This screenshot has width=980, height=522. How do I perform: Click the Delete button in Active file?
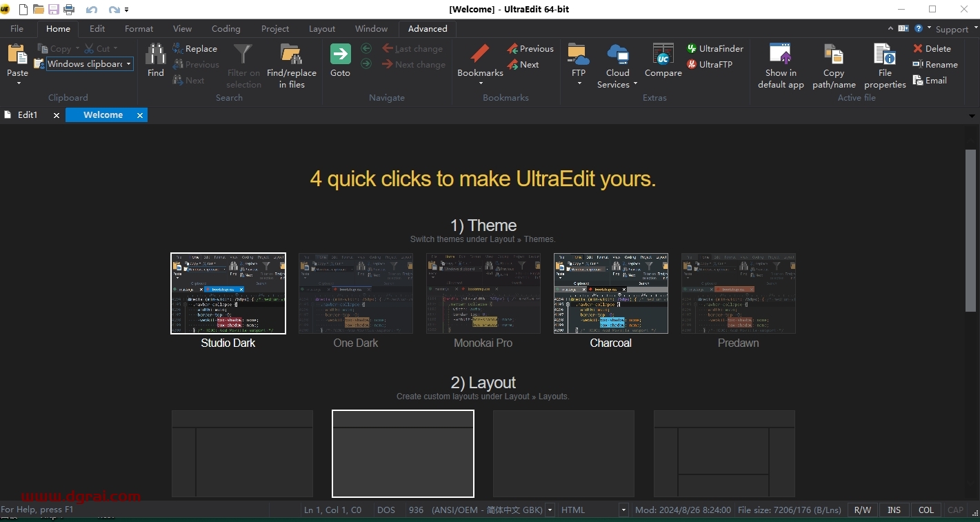point(932,49)
